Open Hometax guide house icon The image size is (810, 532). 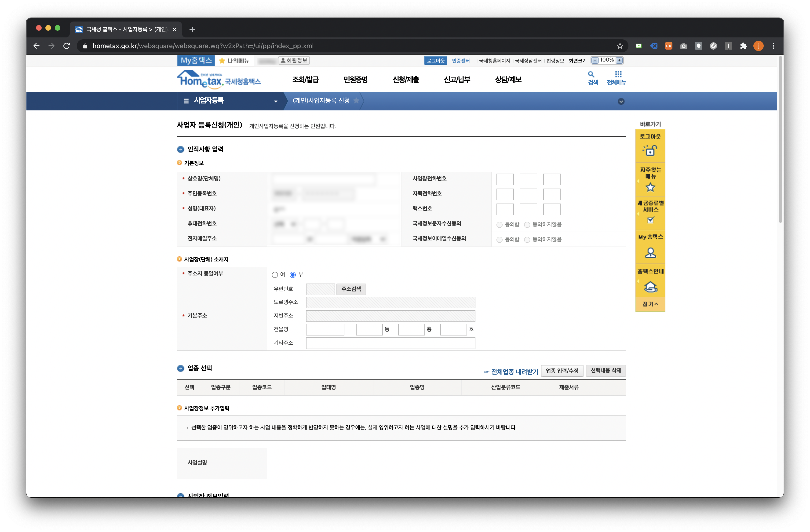(x=650, y=287)
